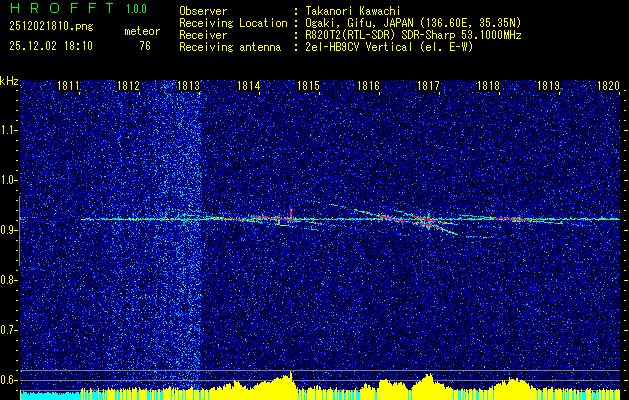Click the 0.7 frequency axis label
This screenshot has width=629, height=400.
(x=8, y=330)
